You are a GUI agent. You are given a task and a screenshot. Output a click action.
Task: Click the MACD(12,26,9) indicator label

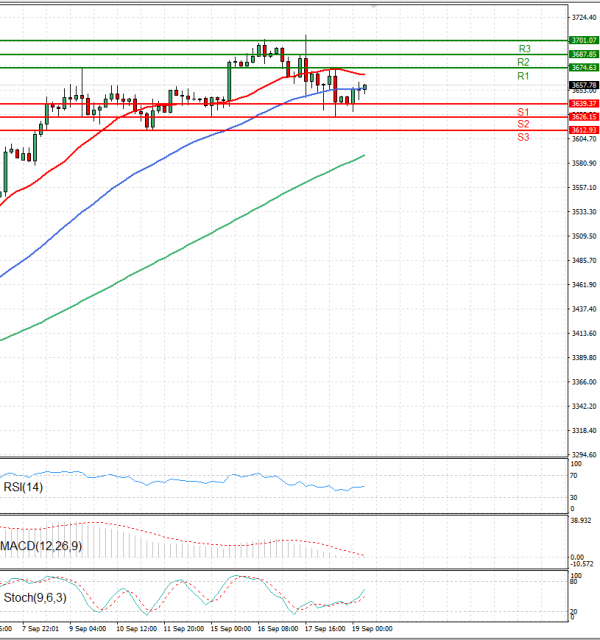41,546
